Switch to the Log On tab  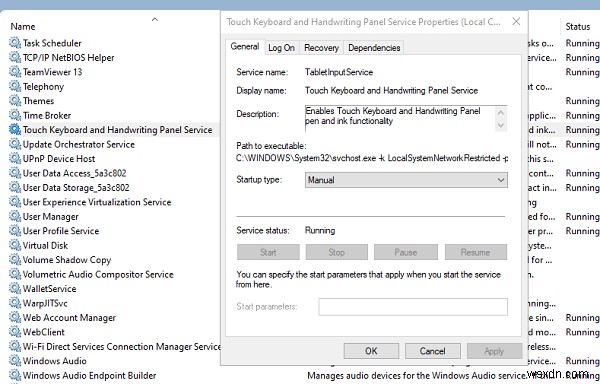tap(281, 48)
